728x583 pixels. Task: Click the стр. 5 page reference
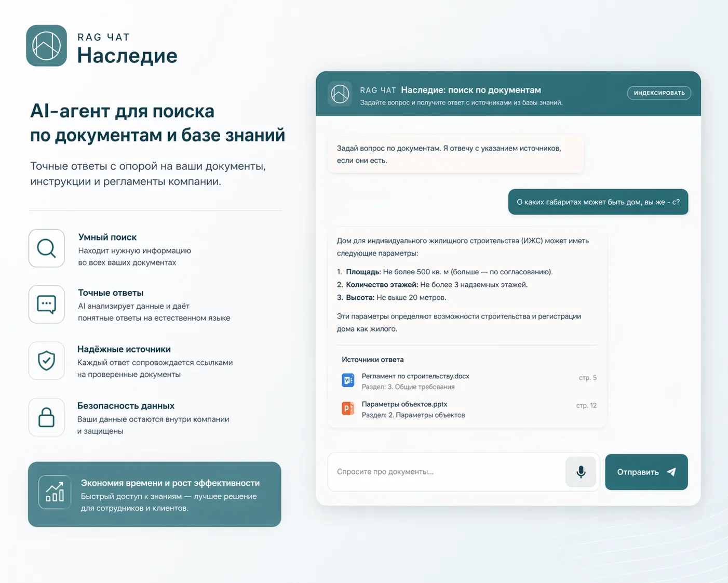coord(588,378)
